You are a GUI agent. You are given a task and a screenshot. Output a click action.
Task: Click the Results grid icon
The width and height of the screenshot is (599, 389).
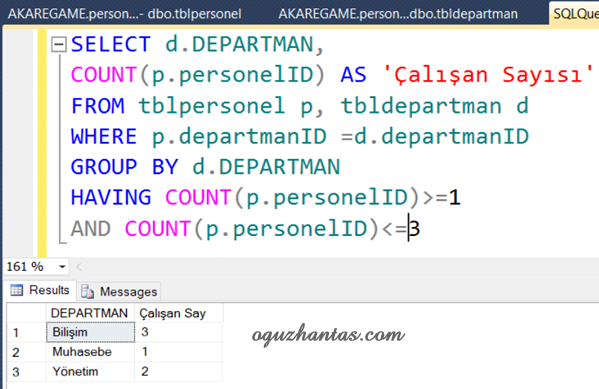17,290
